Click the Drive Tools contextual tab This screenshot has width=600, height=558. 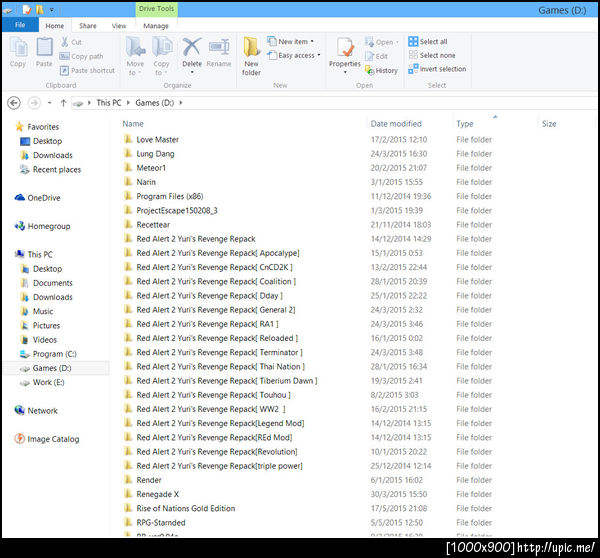coord(156,9)
